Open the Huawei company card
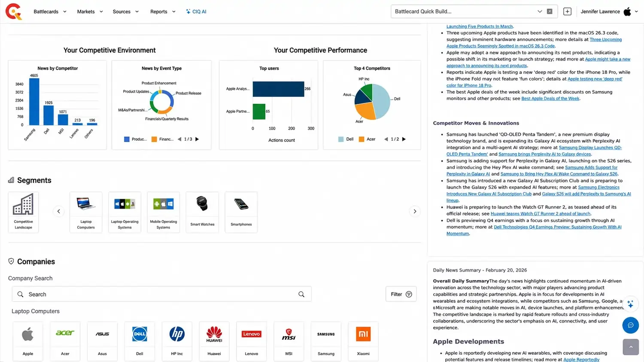Screen dimensions: 644x362 [214, 341]
